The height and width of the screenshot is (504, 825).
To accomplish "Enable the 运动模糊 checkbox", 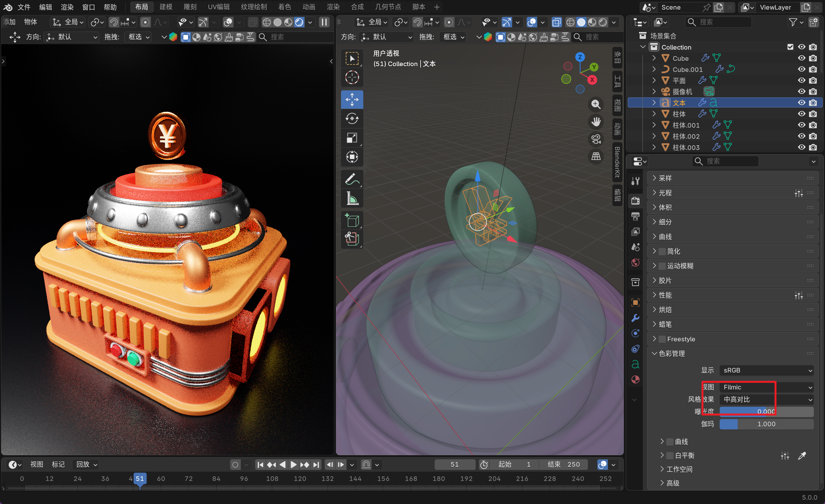I will (x=662, y=266).
